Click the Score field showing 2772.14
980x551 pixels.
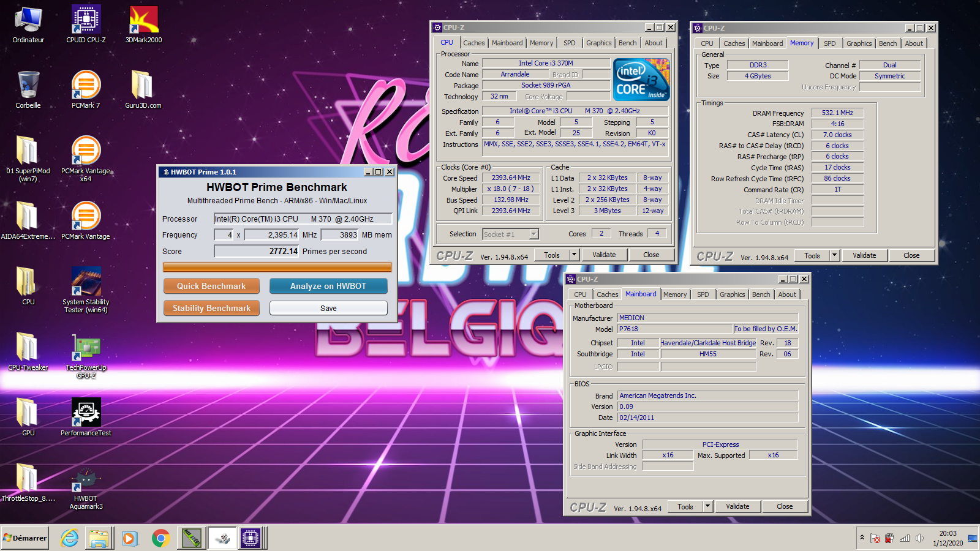(257, 251)
